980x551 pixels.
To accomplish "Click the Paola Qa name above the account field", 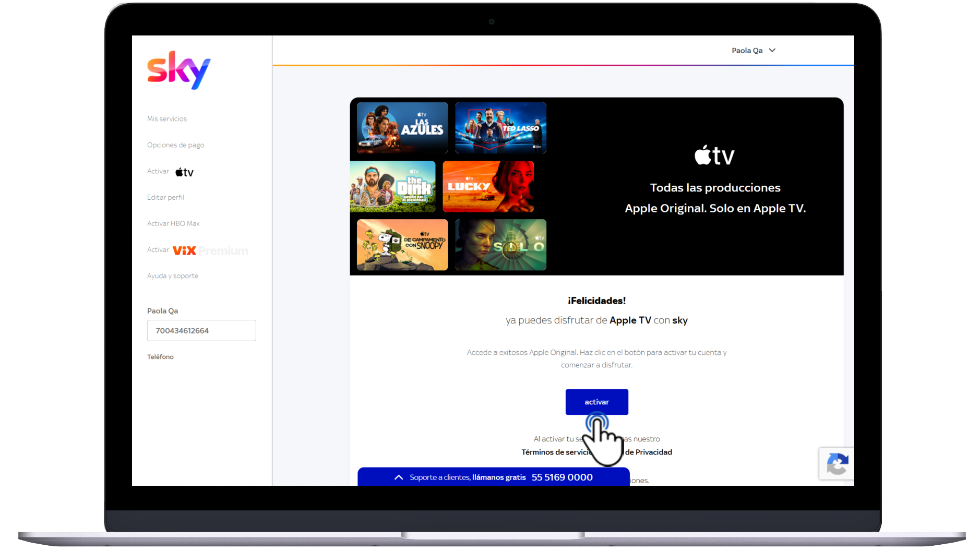I will click(163, 311).
